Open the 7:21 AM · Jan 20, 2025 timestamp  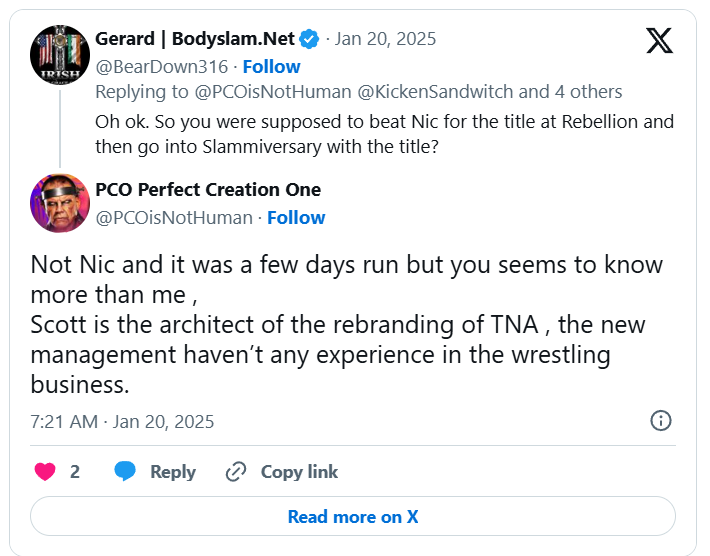(122, 421)
